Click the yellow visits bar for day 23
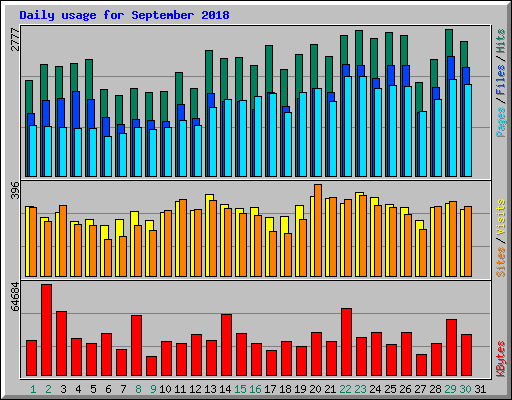 click(x=358, y=234)
